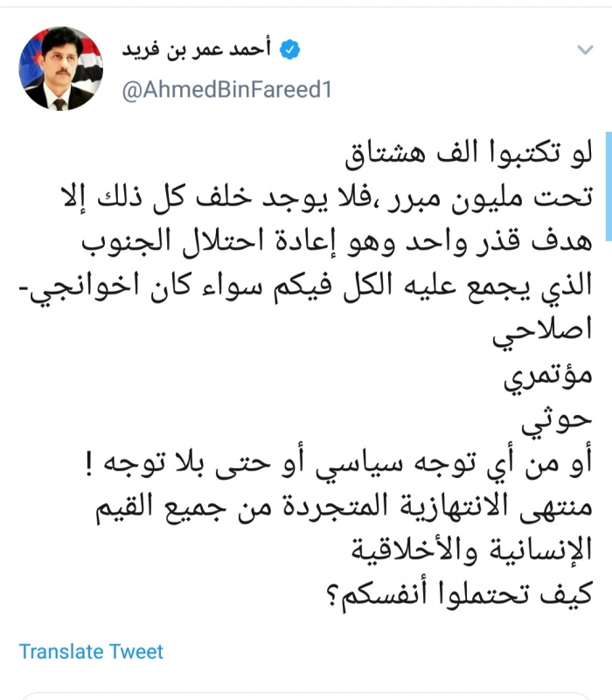Click the blue verified badge icon
The image size is (612, 700).
click(290, 51)
